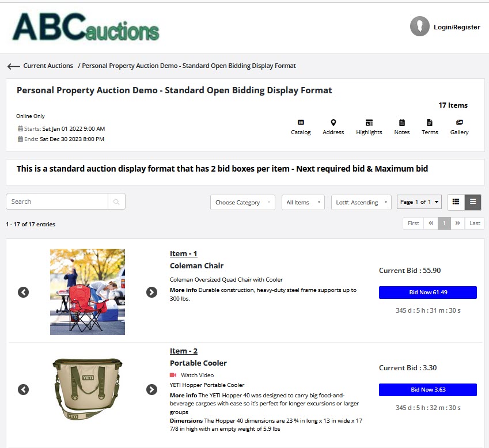Open the Highlights icon

[369, 127]
